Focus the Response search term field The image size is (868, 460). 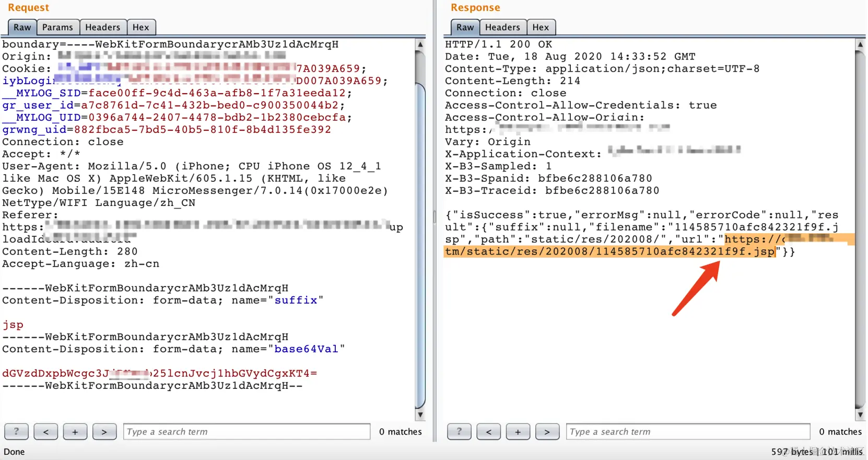pos(688,432)
